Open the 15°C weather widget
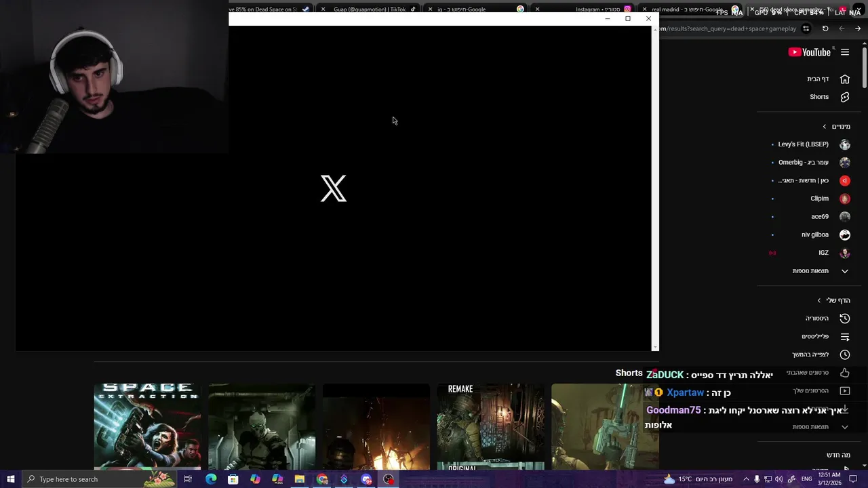 point(698,479)
